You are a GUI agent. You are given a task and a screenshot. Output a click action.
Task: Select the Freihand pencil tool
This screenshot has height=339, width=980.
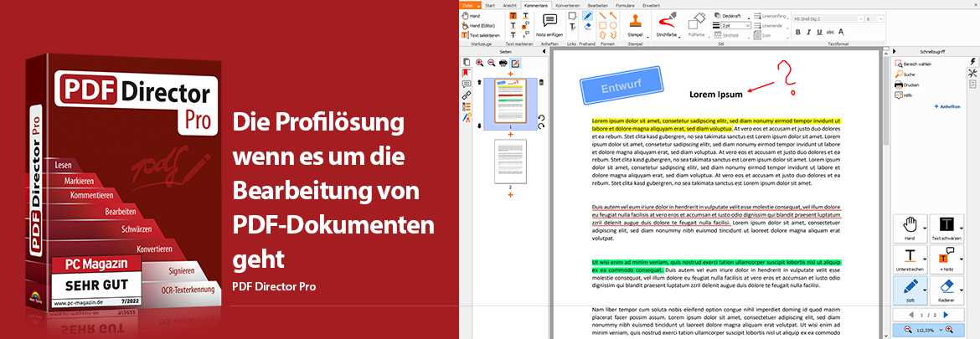588,15
